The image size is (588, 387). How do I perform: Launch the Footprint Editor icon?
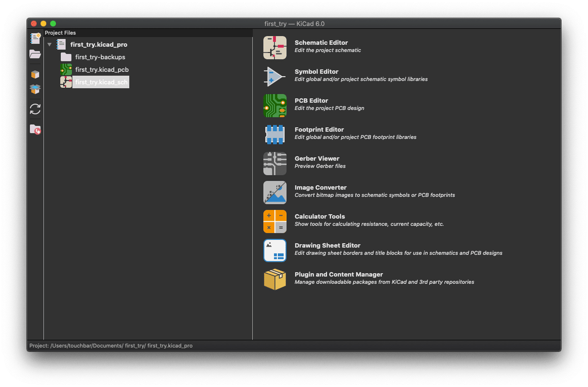click(275, 134)
